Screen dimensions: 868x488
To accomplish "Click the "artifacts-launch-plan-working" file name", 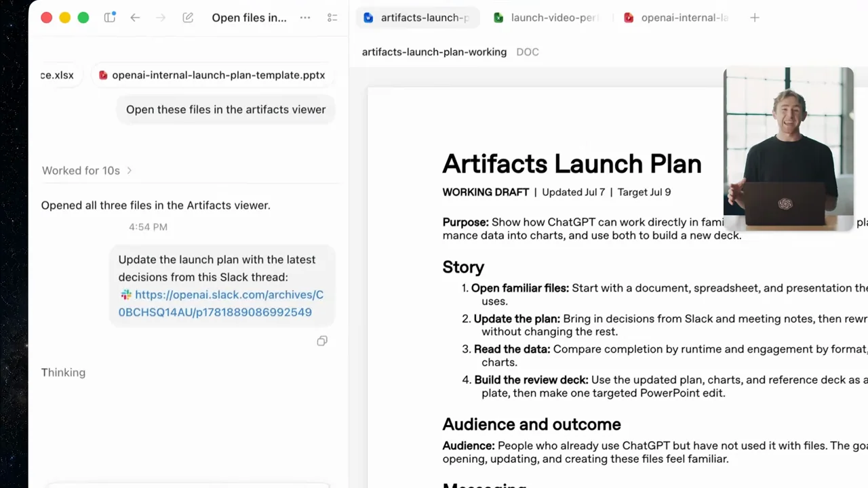I will click(x=434, y=52).
